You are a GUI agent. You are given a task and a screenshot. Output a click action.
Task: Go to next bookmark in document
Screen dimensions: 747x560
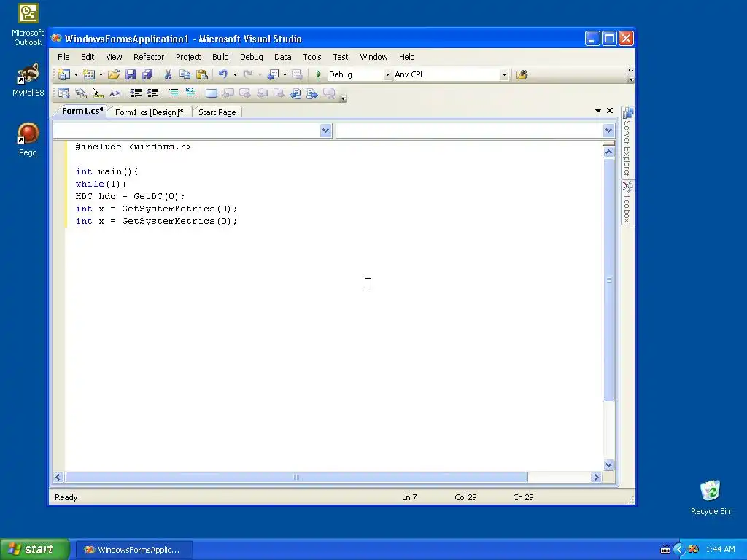click(x=312, y=93)
